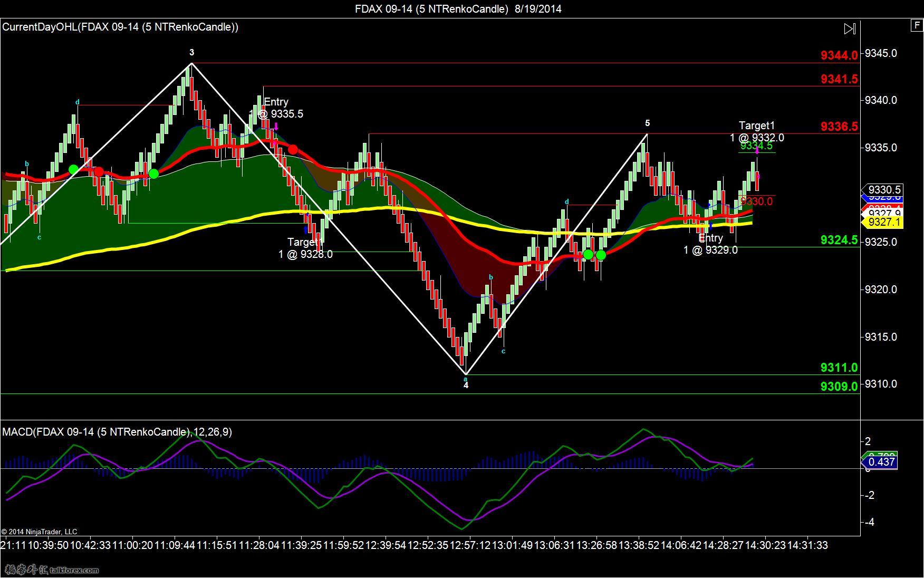924x578 pixels.
Task: Click the F button in top-right corner
Action: click(917, 25)
